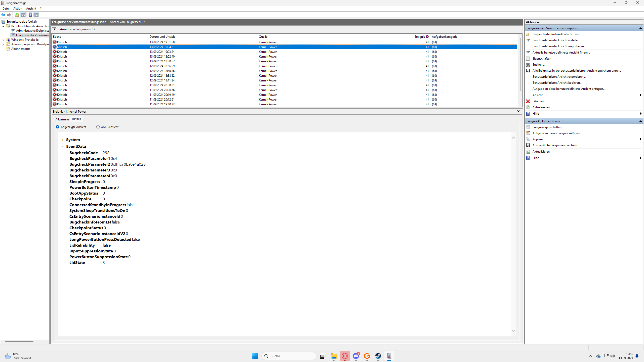Viewport: 644px width, 362px height.
Task: Click Aufgabe an dieses Ereignis anfügen...
Action: click(557, 133)
